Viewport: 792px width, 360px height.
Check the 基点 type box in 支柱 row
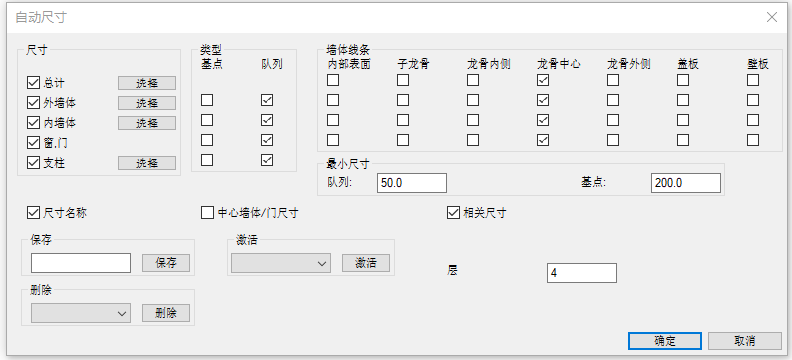pos(207,160)
